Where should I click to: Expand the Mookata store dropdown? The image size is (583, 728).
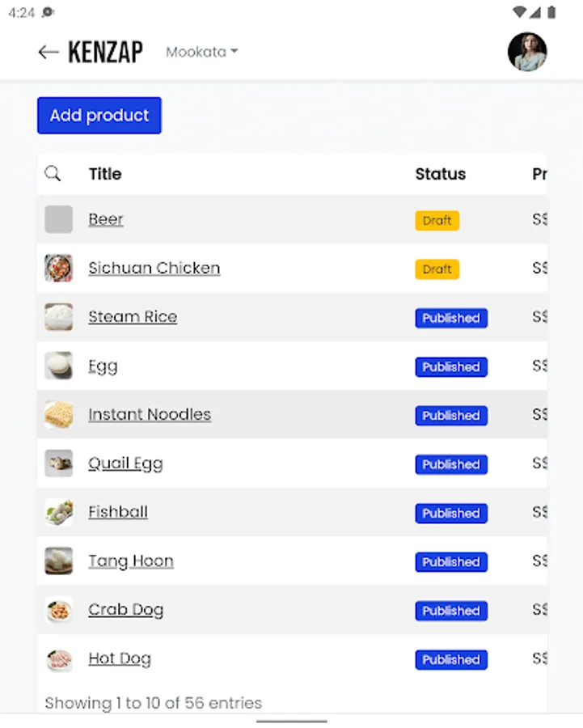(201, 52)
